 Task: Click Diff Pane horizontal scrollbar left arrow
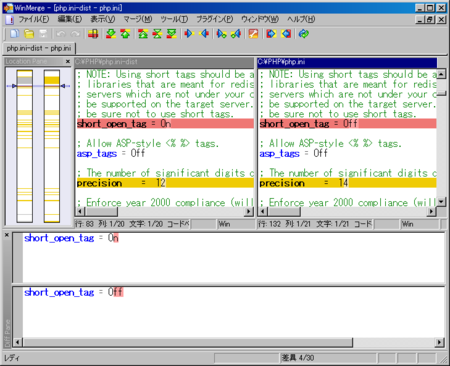(x=18, y=342)
